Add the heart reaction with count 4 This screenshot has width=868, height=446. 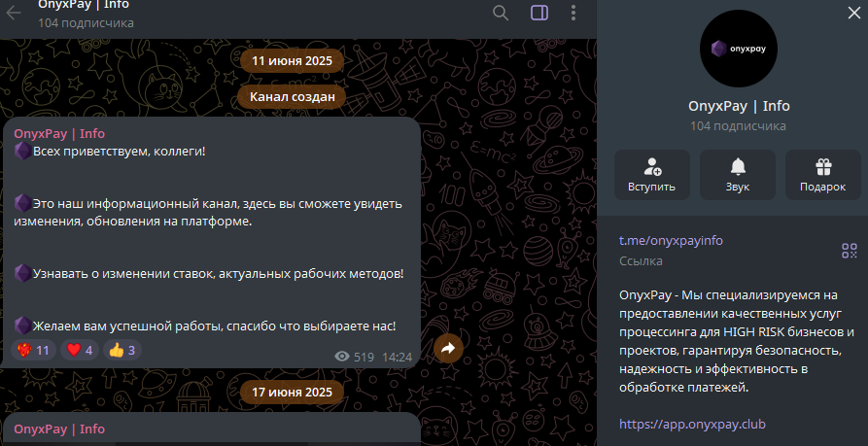pos(80,350)
